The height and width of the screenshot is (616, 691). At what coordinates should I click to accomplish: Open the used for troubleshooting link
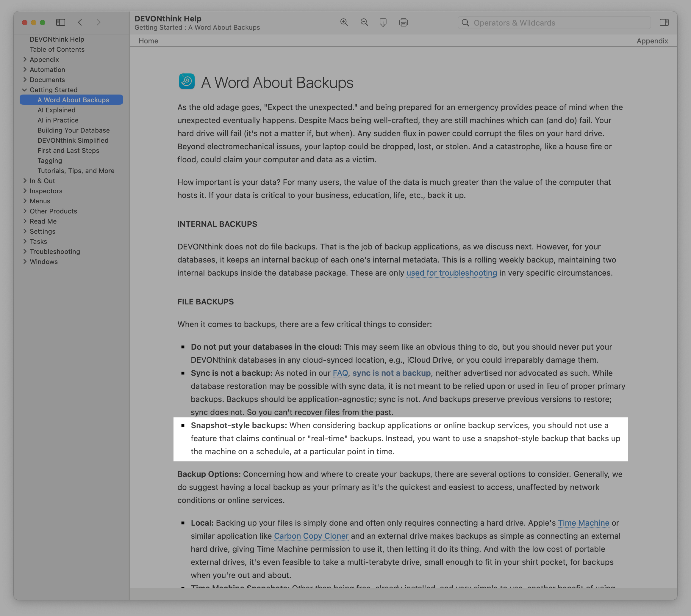click(451, 273)
